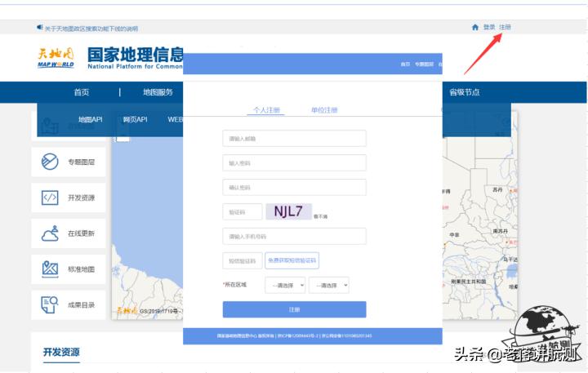The width and height of the screenshot is (588, 373).
Task: Click the 注册 link in top bar
Action: click(505, 27)
